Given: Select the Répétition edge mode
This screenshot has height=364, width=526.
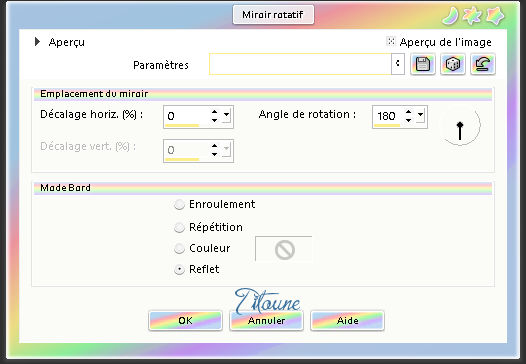Looking at the screenshot, I should 179,227.
